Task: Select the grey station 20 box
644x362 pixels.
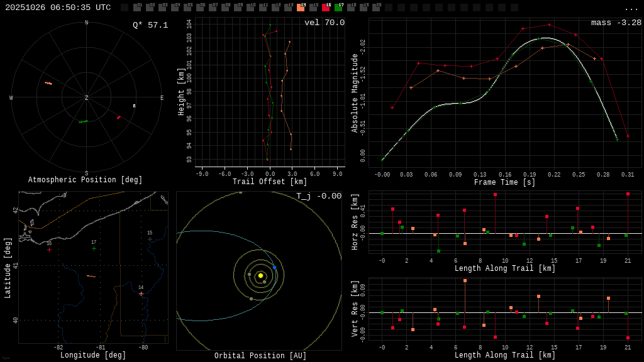Action: pos(376,8)
